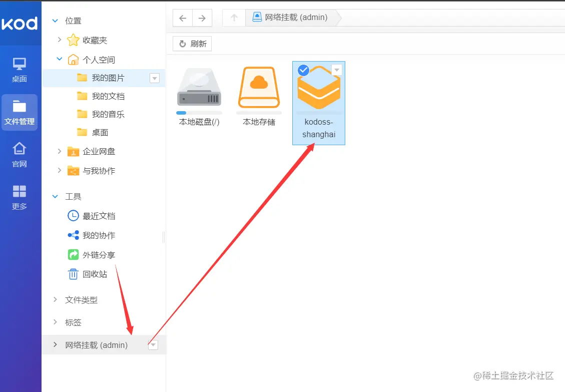Screen dimensions: 565x392
Task: Open the 我的图片 row dropdown arrow
Action: click(x=155, y=78)
